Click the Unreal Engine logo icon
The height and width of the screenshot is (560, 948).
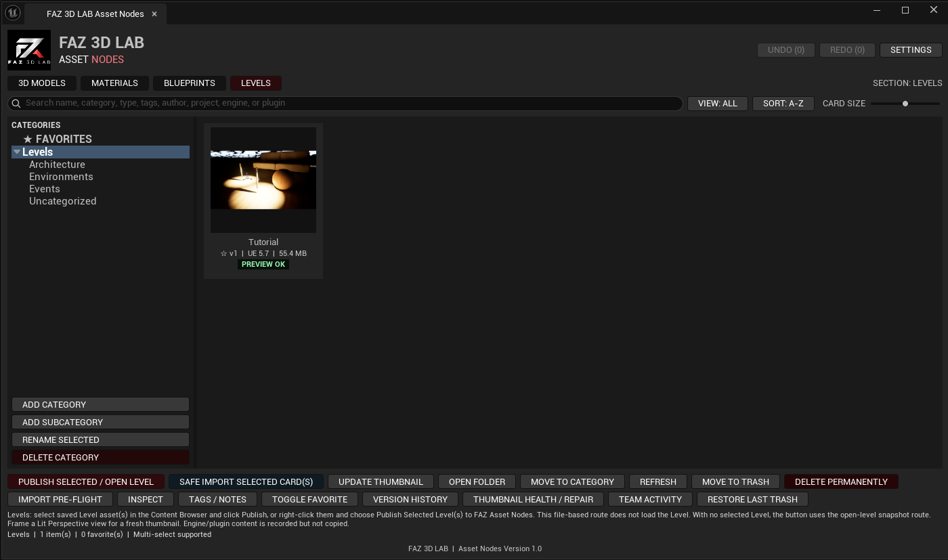point(12,13)
